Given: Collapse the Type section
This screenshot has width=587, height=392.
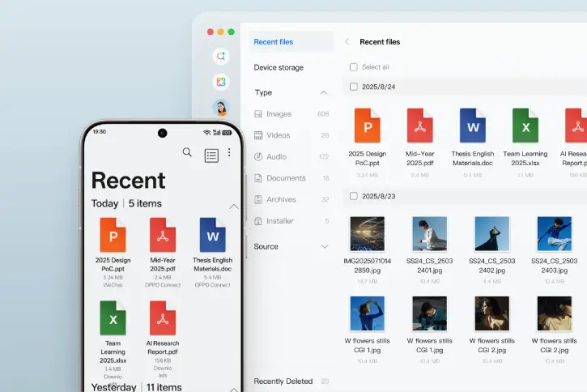Looking at the screenshot, I should pyautogui.click(x=324, y=92).
